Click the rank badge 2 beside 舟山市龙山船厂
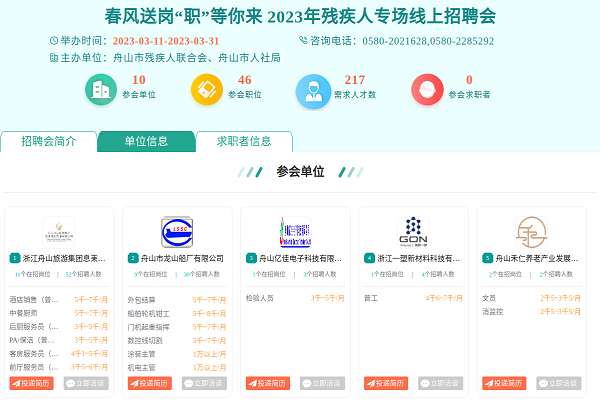This screenshot has height=405, width=600. (x=133, y=258)
